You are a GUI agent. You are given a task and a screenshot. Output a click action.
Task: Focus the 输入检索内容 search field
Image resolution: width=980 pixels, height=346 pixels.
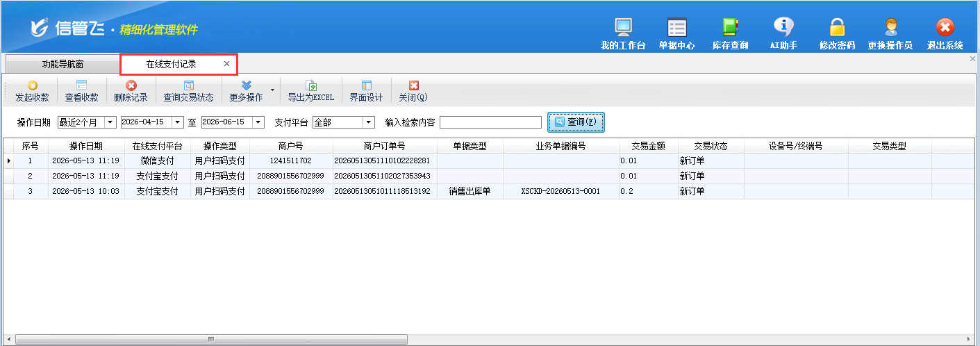tap(490, 122)
